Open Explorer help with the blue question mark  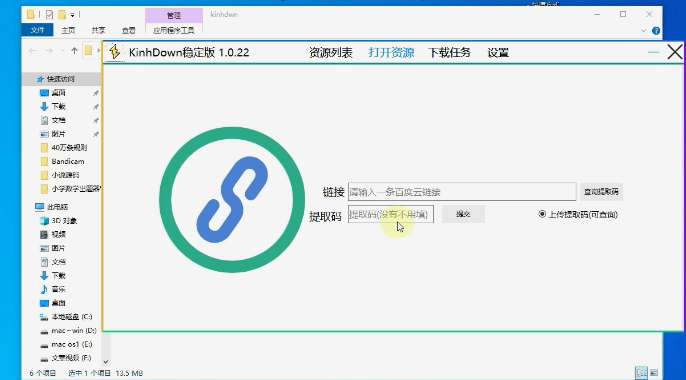click(655, 31)
